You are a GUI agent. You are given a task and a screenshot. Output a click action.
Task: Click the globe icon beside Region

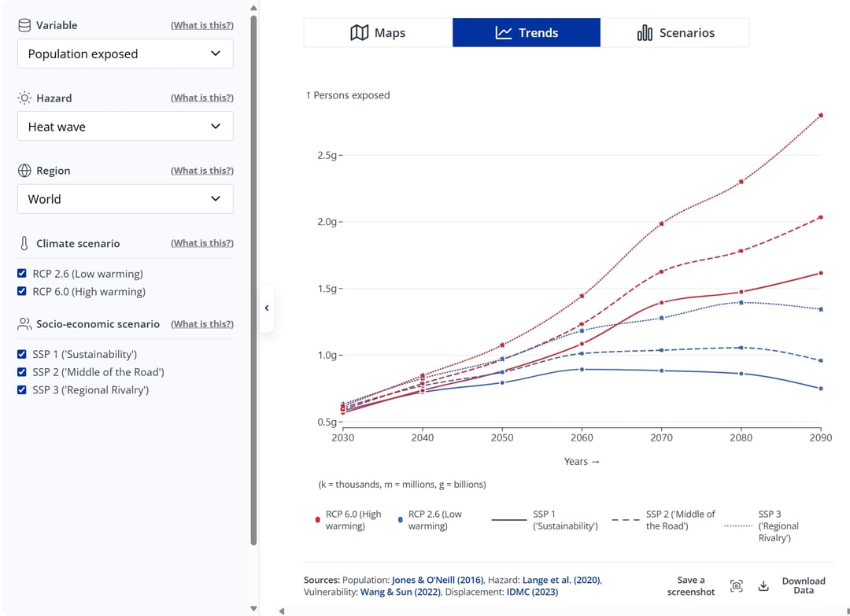coord(24,171)
